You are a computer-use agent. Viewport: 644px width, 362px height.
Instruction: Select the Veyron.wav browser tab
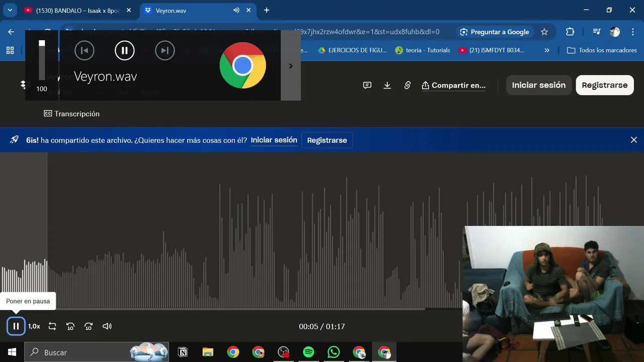coord(191,10)
